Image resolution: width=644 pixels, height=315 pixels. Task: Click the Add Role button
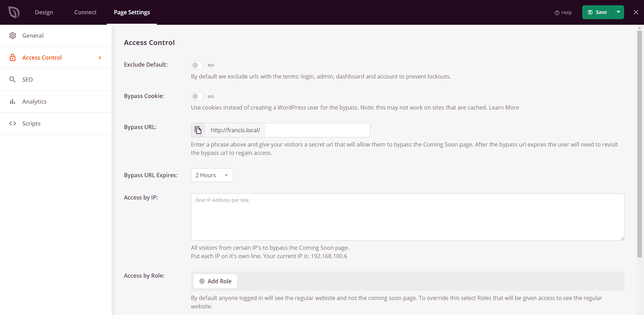(215, 281)
